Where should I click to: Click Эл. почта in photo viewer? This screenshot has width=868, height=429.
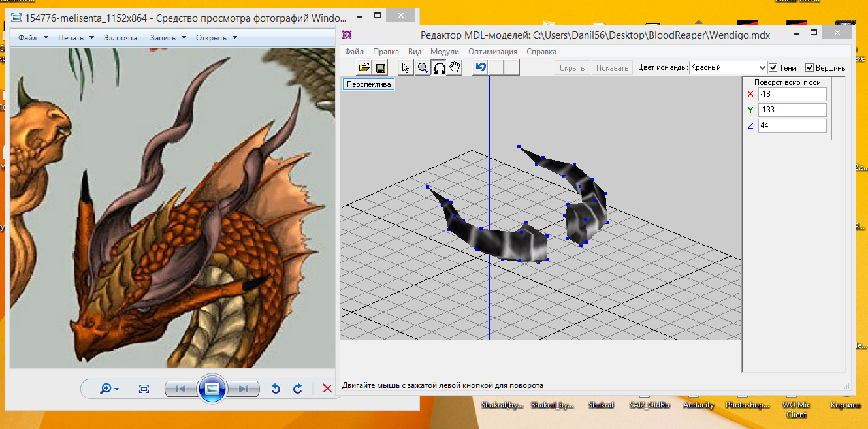click(x=120, y=37)
